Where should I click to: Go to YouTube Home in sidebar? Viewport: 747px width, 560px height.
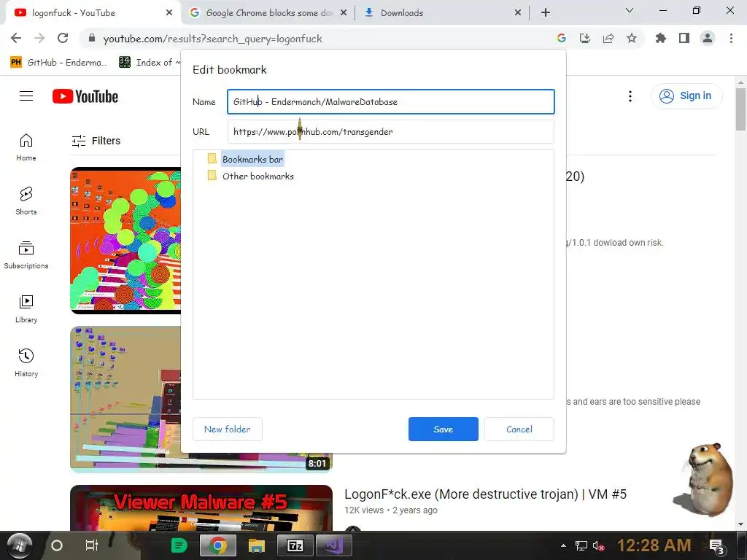click(26, 147)
